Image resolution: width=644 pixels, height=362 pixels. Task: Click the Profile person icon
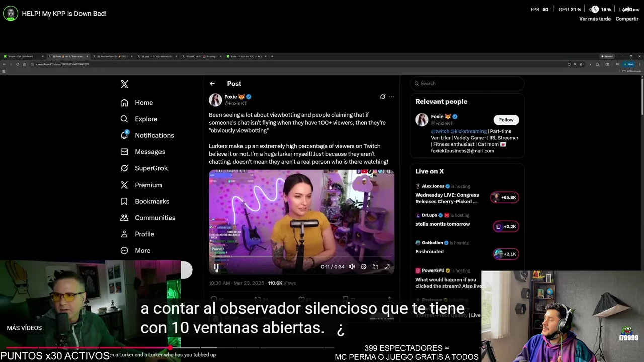click(x=124, y=234)
